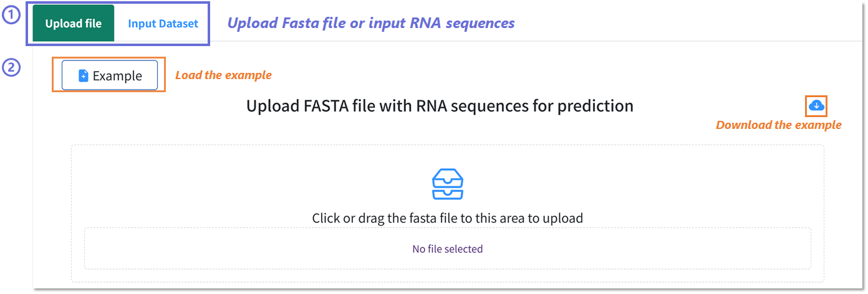Image resolution: width=868 pixels, height=294 pixels.
Task: Click the 'Upload FASTA file with RNA sequences' heading
Action: click(440, 106)
